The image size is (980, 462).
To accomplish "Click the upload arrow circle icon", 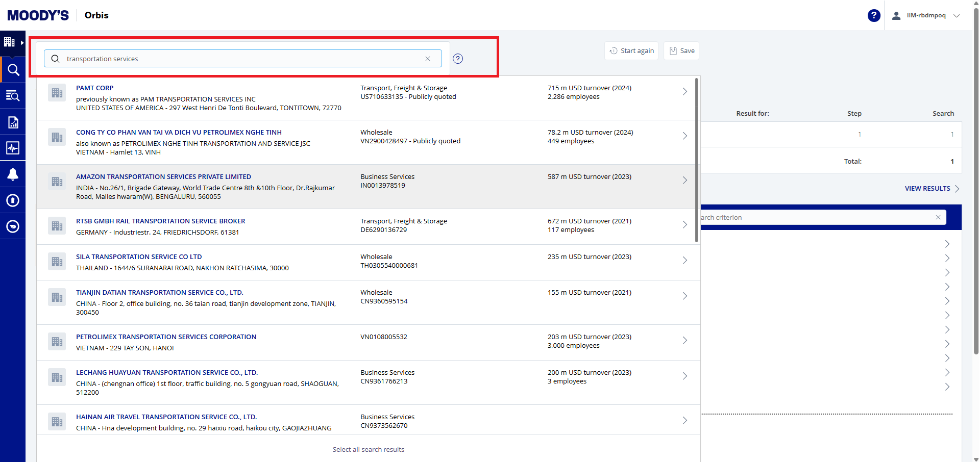I will coord(13,200).
